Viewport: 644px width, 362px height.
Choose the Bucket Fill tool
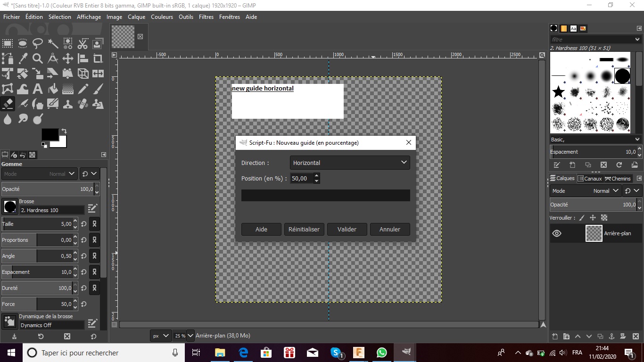53,89
